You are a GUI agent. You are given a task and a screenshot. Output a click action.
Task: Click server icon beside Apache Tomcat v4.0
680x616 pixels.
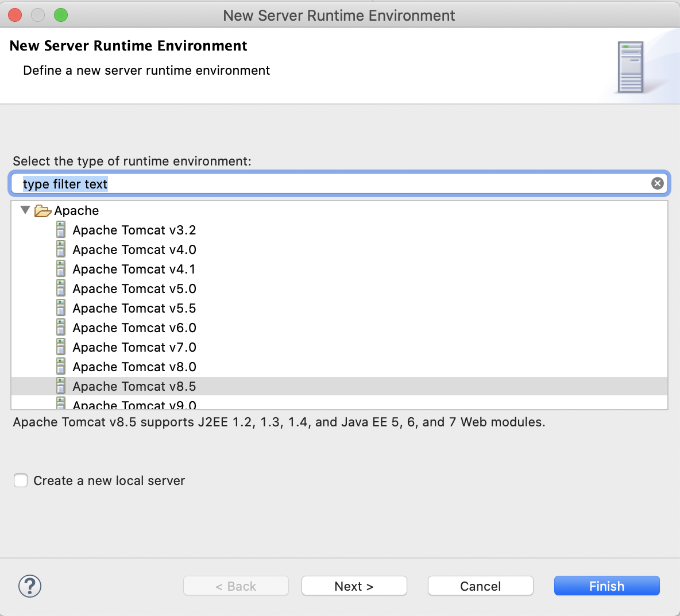61,249
